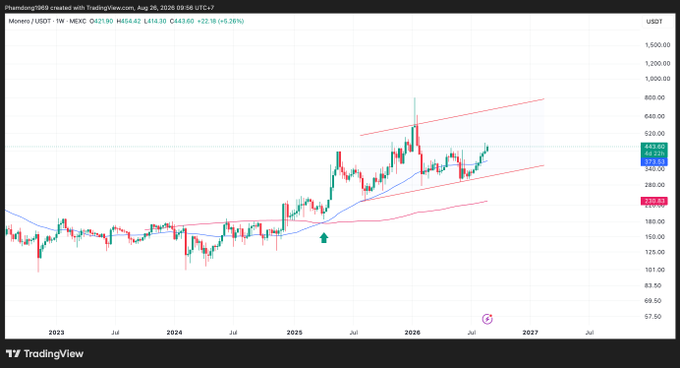Screen dimensions: 680x368
Task: Click the 640.00 price axis label
Action: 655,116
